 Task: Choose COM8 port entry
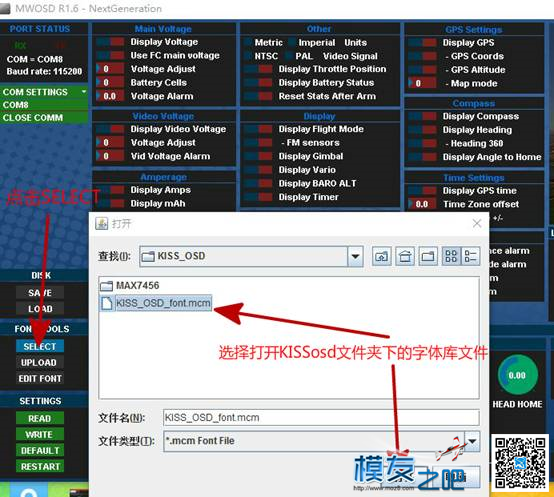point(44,105)
